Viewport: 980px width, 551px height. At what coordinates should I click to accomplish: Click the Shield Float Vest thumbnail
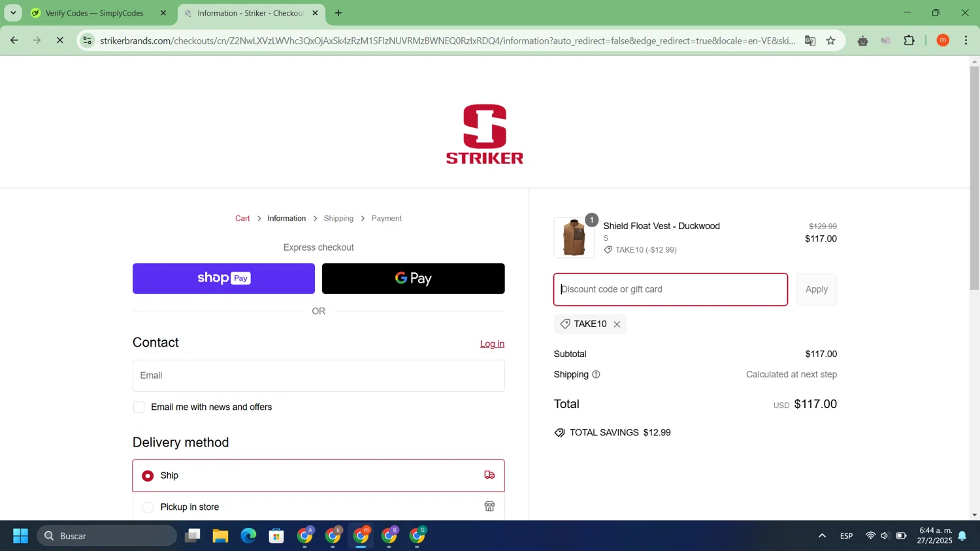click(x=574, y=238)
